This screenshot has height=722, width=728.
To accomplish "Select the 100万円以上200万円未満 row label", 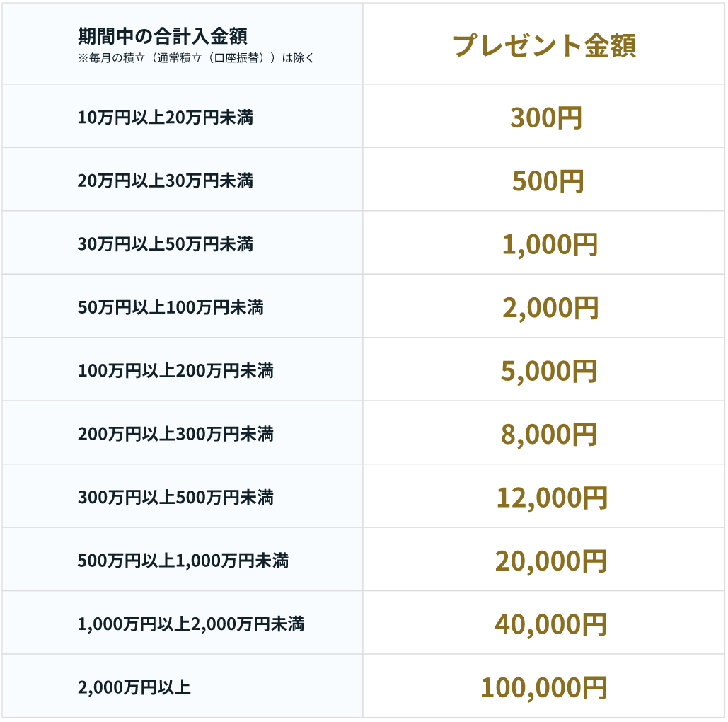I will [175, 371].
